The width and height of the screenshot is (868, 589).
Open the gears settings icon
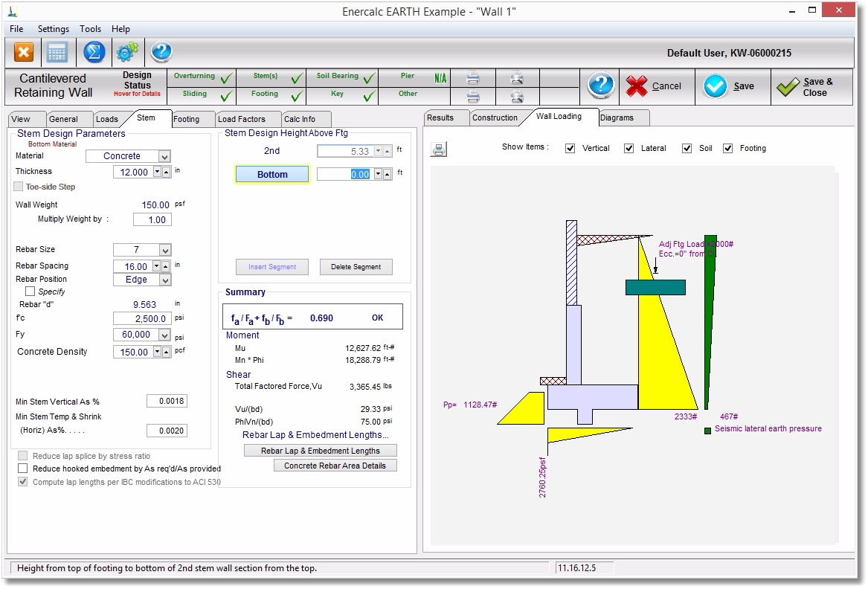[127, 52]
